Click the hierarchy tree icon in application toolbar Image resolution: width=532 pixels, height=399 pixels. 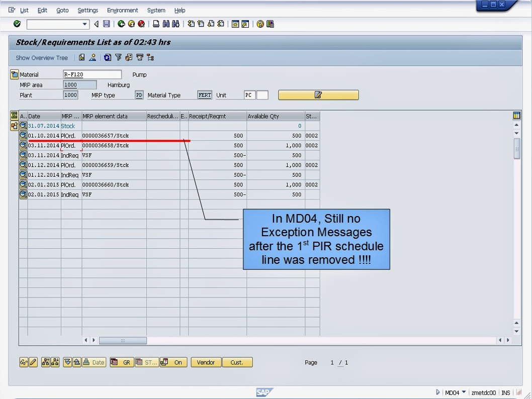pos(150,57)
